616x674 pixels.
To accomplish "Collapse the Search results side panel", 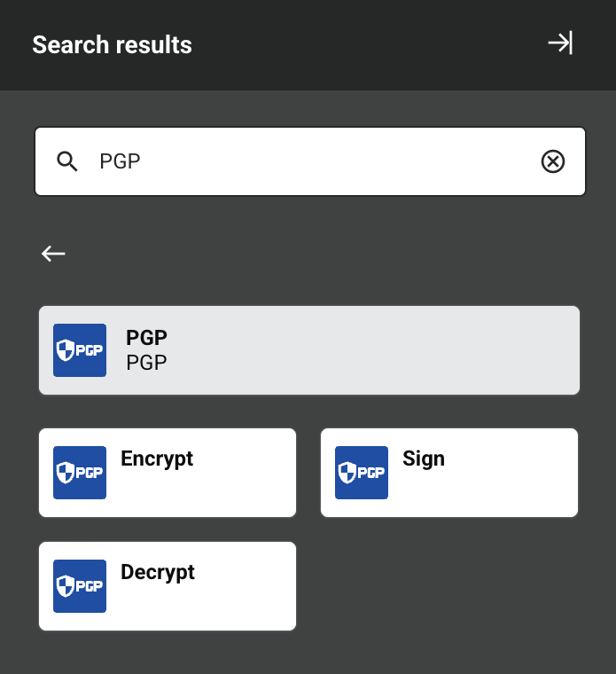I will tap(560, 43).
